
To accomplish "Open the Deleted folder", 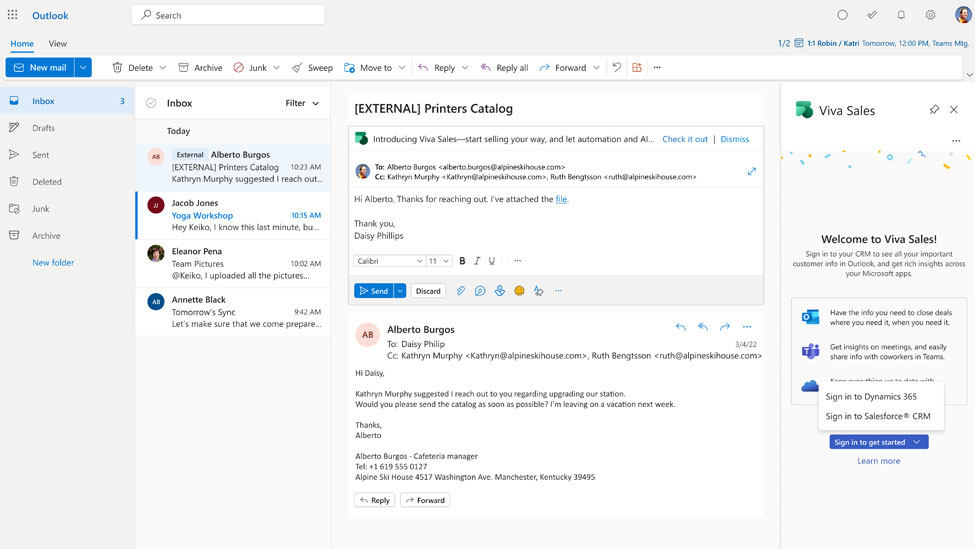I will [67, 182].
